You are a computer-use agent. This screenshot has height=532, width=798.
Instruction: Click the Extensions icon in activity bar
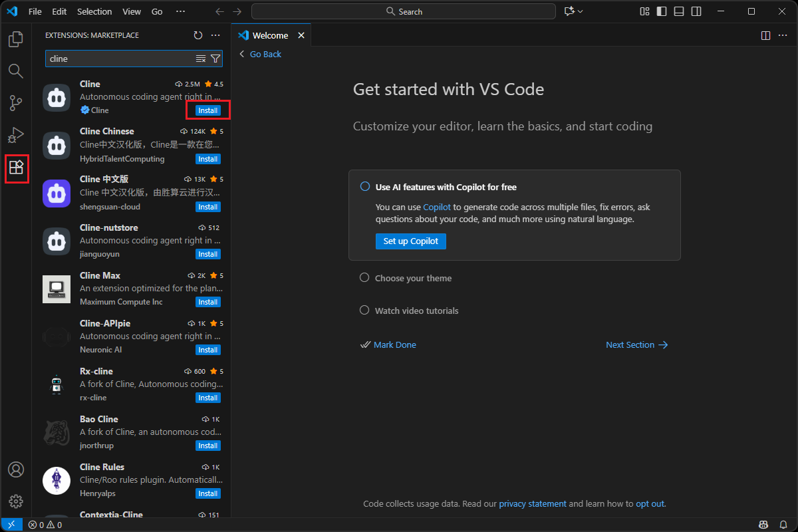click(16, 168)
